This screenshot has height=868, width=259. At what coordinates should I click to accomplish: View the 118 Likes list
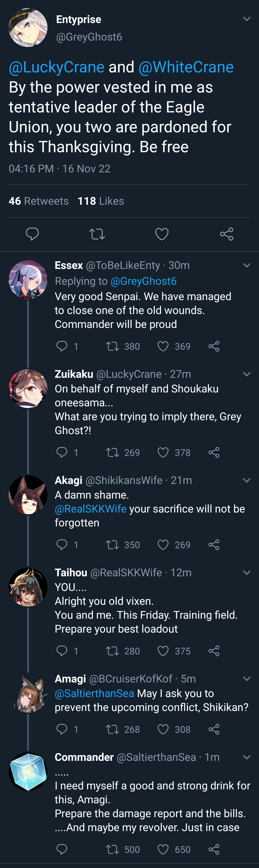click(101, 201)
